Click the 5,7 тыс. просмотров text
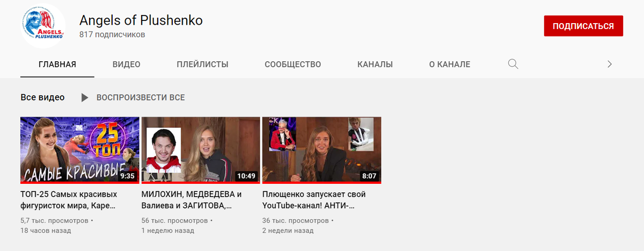Screen dimensions: 644x251 pyautogui.click(x=54, y=221)
